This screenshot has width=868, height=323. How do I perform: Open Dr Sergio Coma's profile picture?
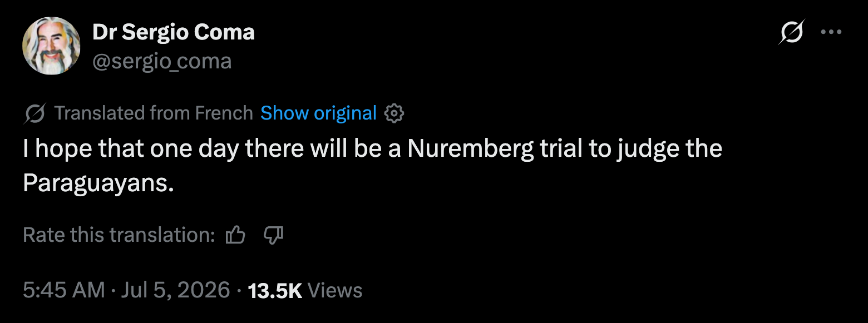pos(52,46)
